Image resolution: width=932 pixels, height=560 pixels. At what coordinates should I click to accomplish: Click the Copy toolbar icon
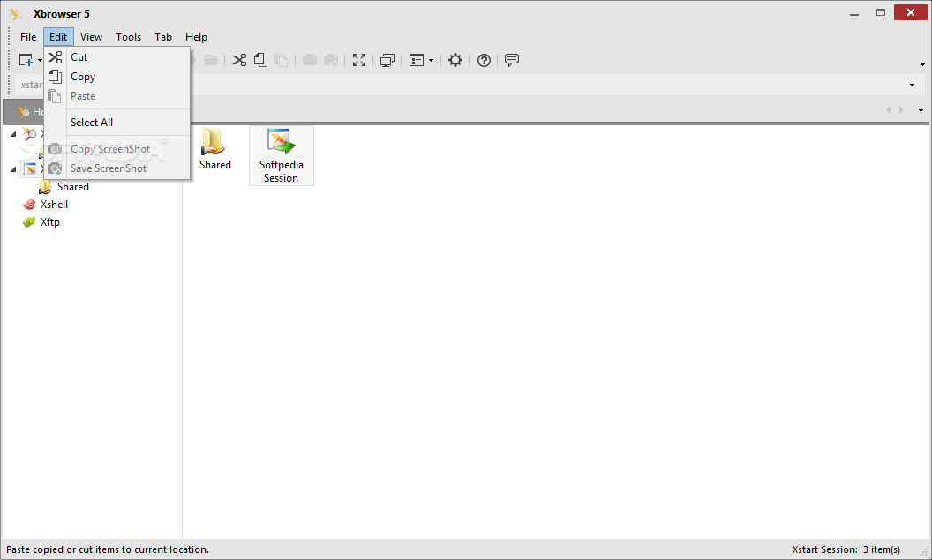click(x=260, y=60)
